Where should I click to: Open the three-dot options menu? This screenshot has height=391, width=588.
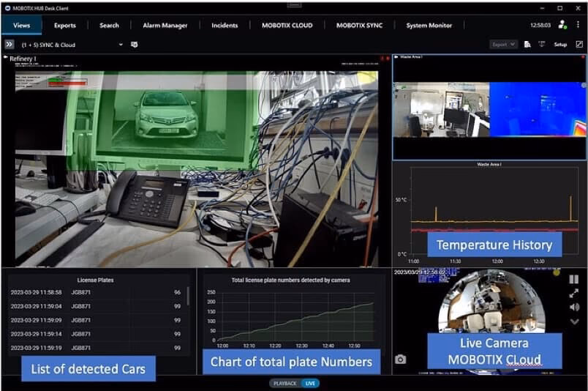pos(578,25)
